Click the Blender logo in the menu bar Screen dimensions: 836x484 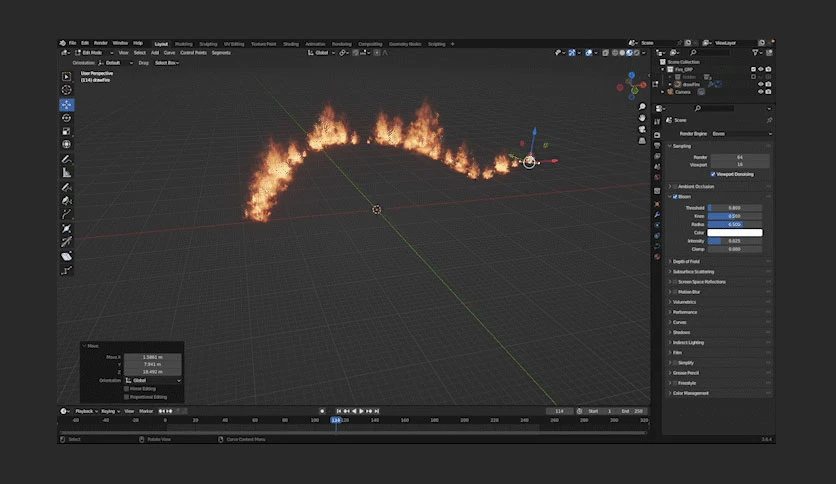pos(62,43)
